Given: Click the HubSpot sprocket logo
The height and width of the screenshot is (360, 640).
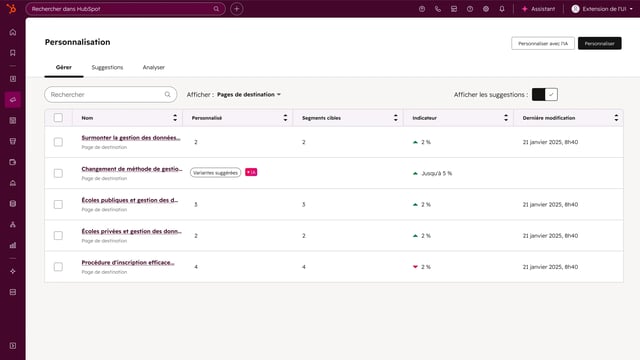Looking at the screenshot, I should [x=12, y=9].
